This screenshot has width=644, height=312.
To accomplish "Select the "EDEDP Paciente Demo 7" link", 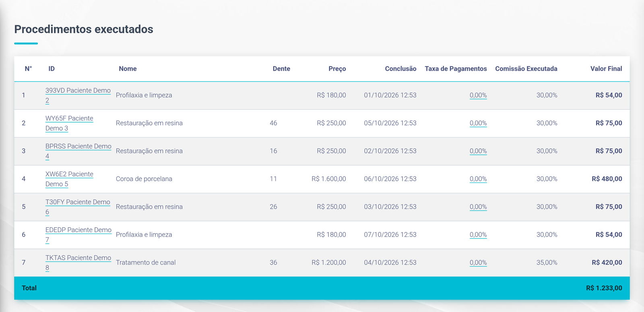I will 78,235.
